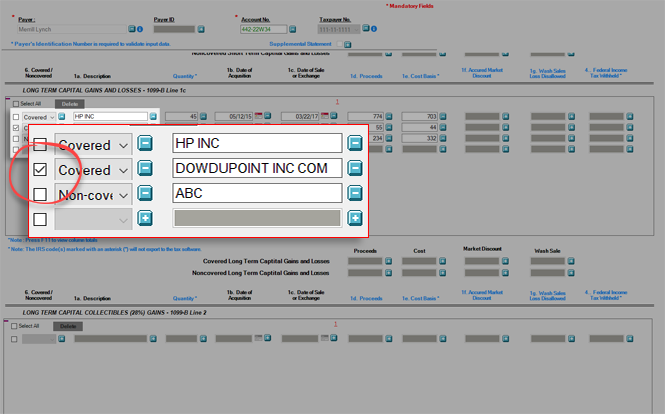Click the square icon beside the Payer ID field

click(201, 29)
